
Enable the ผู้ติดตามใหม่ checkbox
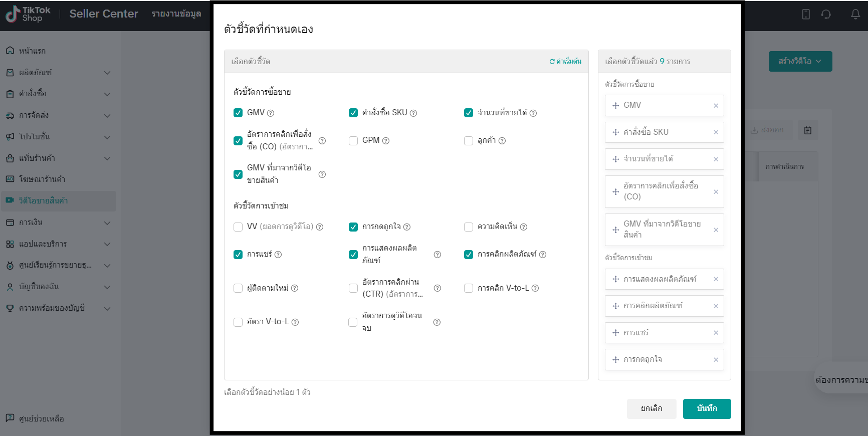(238, 288)
